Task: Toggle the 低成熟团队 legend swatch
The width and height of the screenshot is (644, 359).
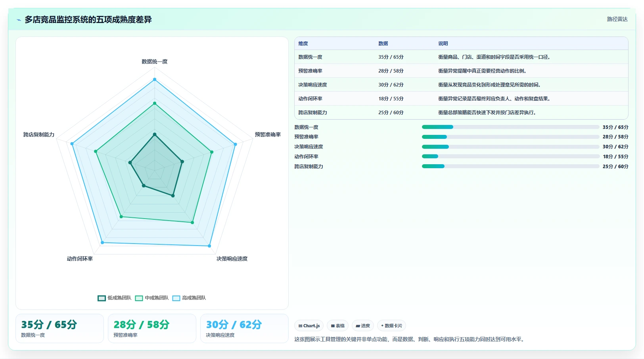Action: pos(102,298)
